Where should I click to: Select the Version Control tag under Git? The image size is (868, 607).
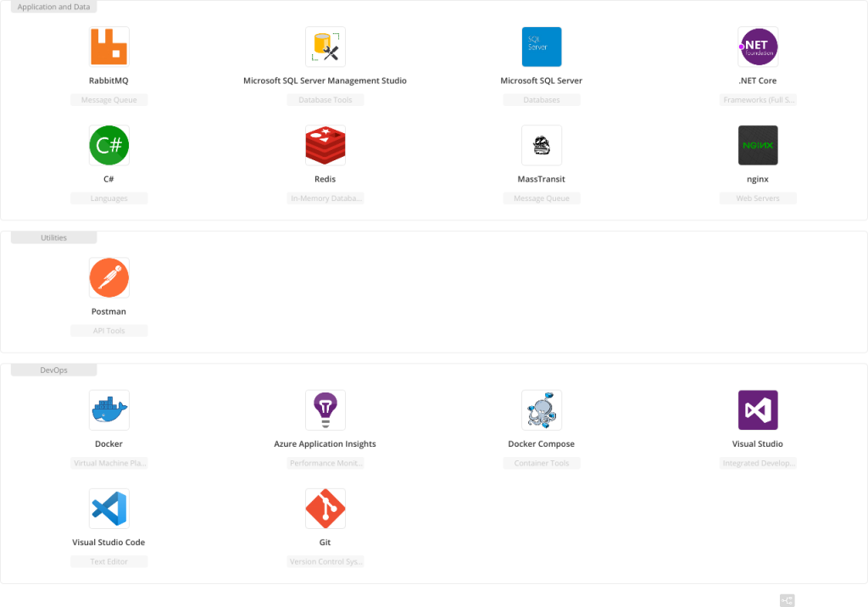click(325, 560)
